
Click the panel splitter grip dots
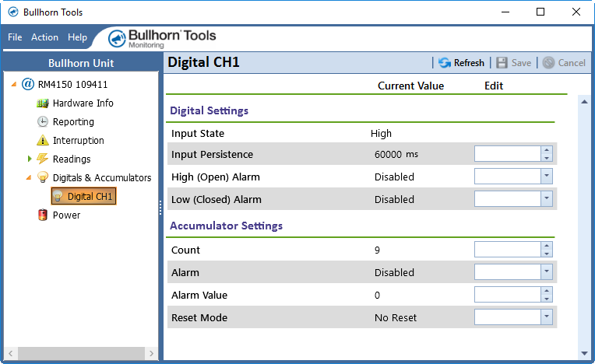pyautogui.click(x=160, y=208)
